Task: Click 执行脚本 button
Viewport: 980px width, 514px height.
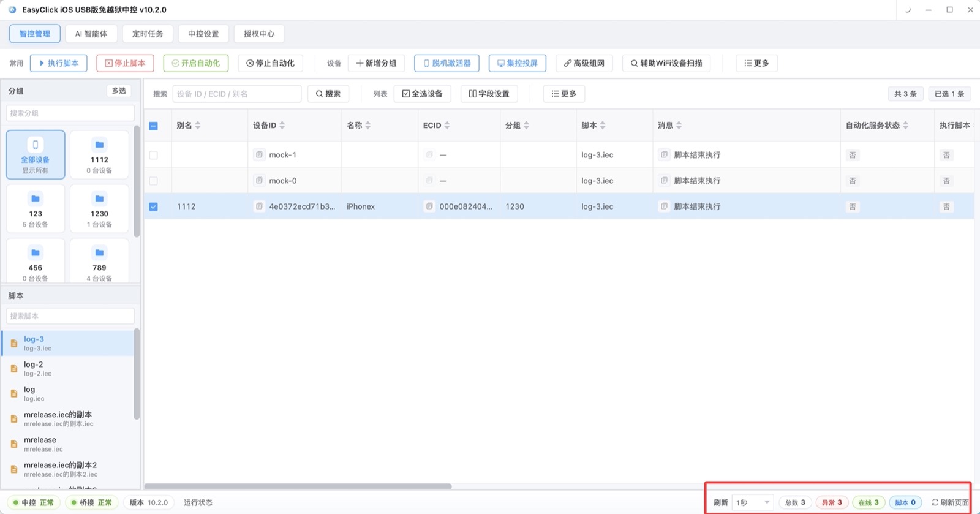Action: tap(59, 63)
